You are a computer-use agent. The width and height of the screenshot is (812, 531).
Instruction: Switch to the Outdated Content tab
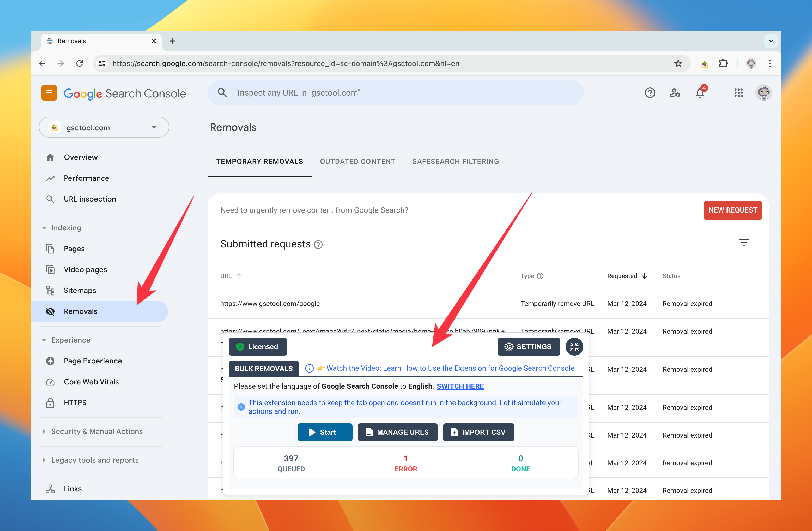[357, 162]
